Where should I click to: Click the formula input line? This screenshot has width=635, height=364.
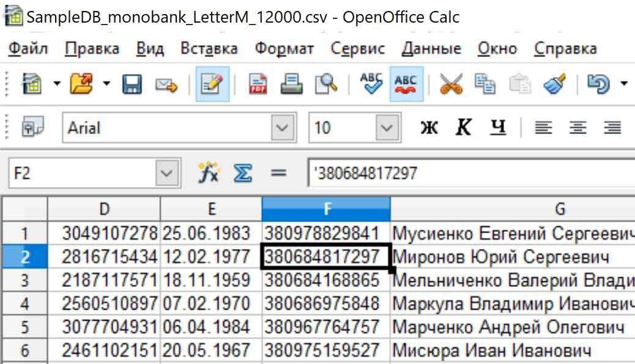471,174
